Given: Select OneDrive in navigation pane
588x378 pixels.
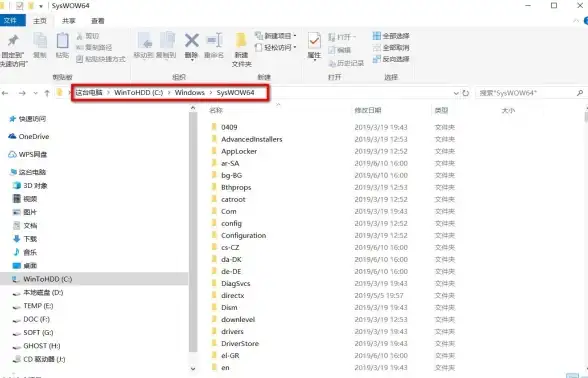Looking at the screenshot, I should (x=28, y=136).
